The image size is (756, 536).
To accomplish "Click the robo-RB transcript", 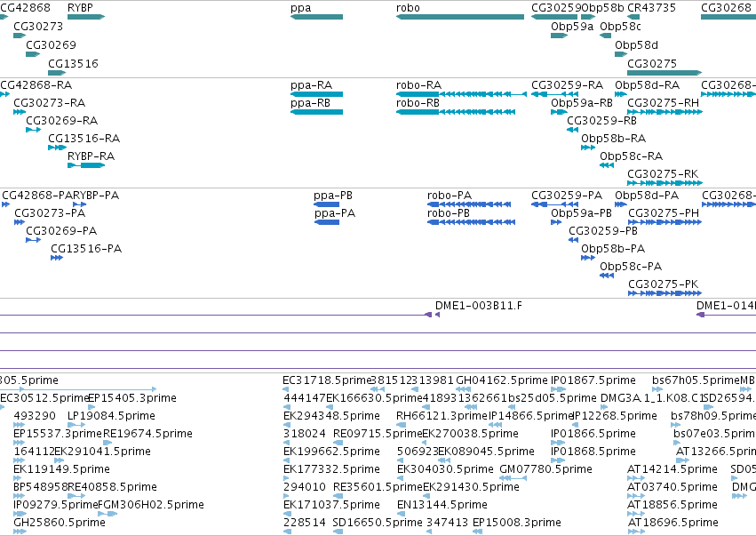I will coord(456,112).
